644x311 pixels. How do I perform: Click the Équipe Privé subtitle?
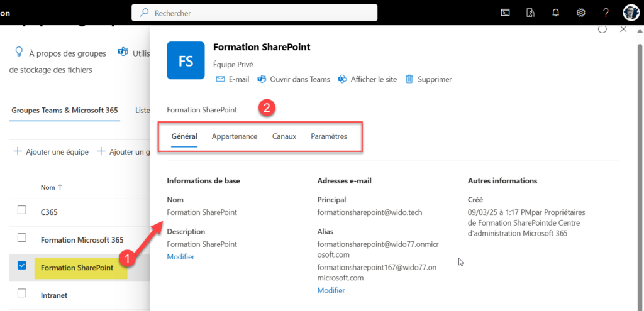[233, 65]
